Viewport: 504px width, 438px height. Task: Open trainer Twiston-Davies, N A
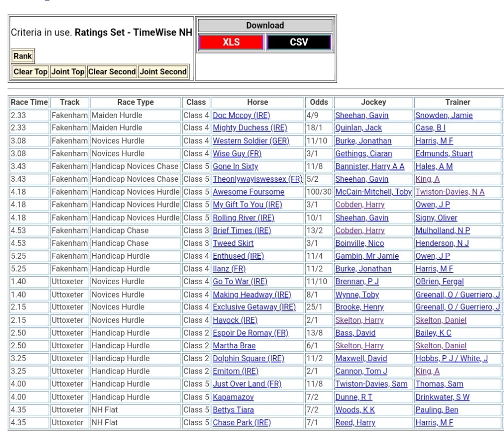[450, 192]
